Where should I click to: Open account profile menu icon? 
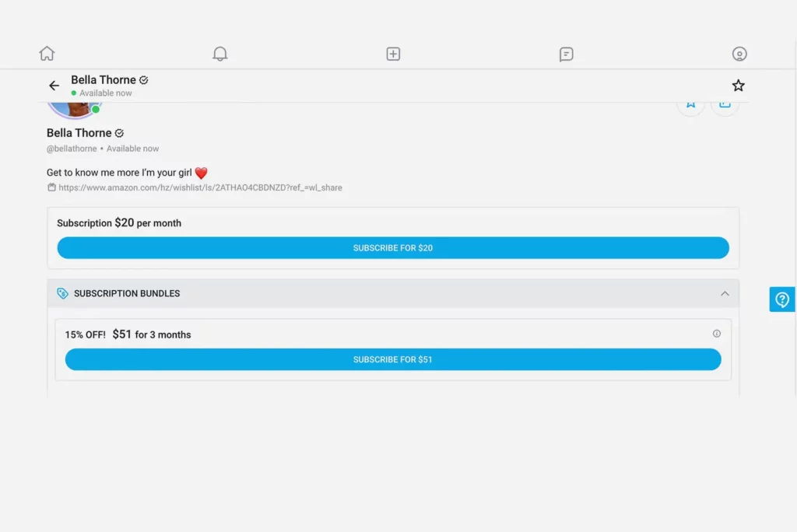(x=739, y=54)
